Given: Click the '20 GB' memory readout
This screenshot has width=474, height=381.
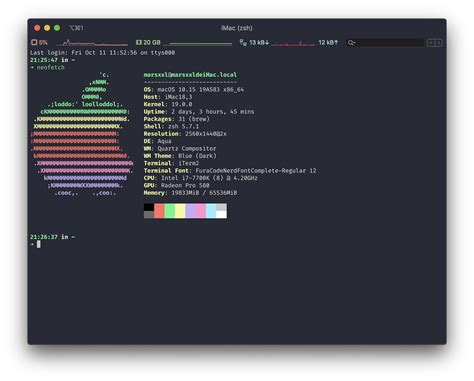Looking at the screenshot, I should pos(152,42).
